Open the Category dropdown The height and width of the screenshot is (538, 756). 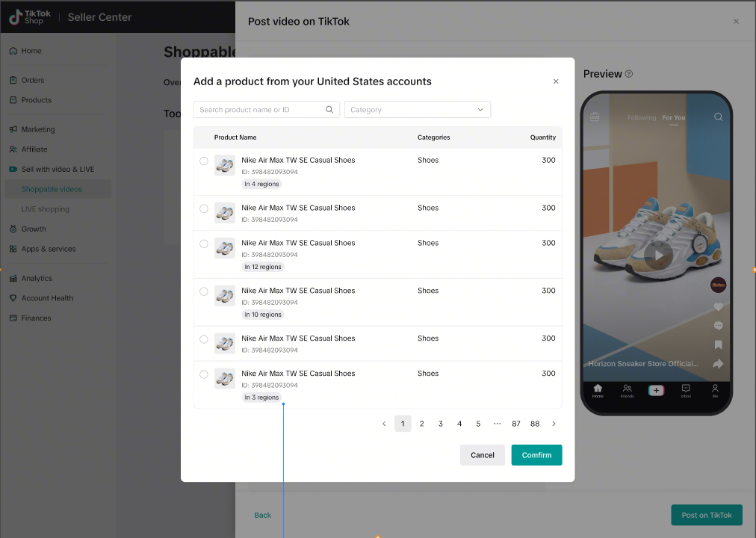click(x=417, y=110)
